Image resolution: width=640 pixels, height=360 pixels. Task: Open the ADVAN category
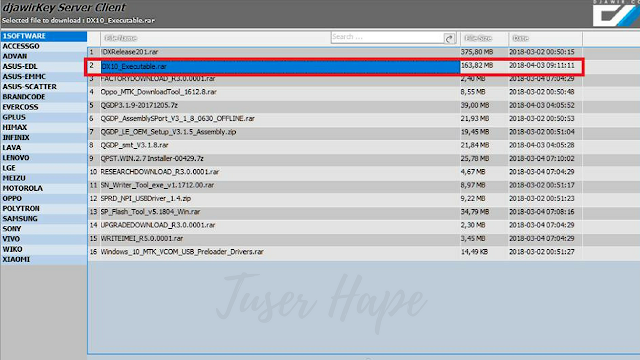(44, 56)
